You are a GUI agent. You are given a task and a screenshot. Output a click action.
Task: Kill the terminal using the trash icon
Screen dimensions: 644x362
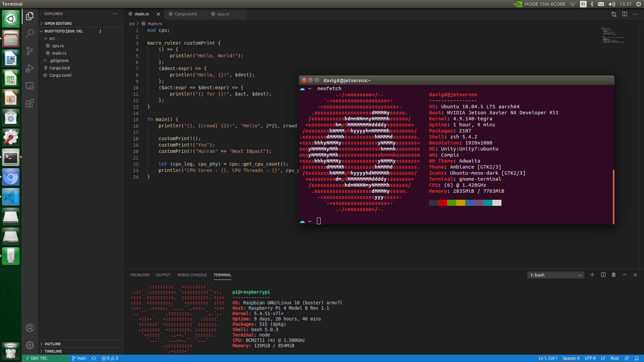pyautogui.click(x=614, y=275)
